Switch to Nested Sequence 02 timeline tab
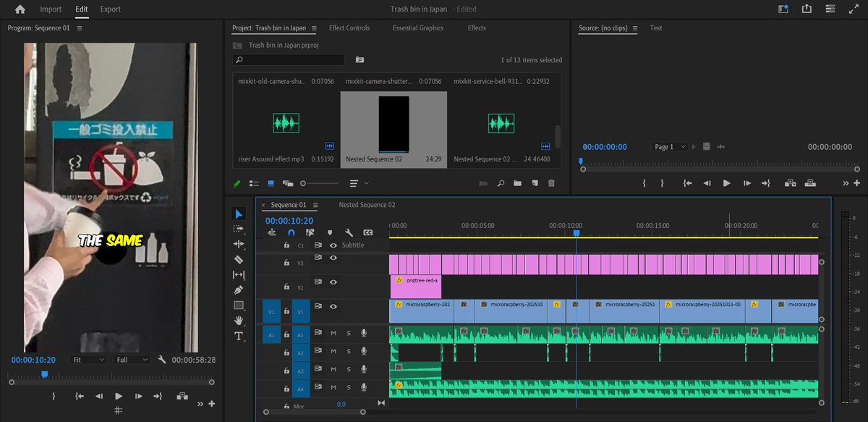 pyautogui.click(x=367, y=205)
